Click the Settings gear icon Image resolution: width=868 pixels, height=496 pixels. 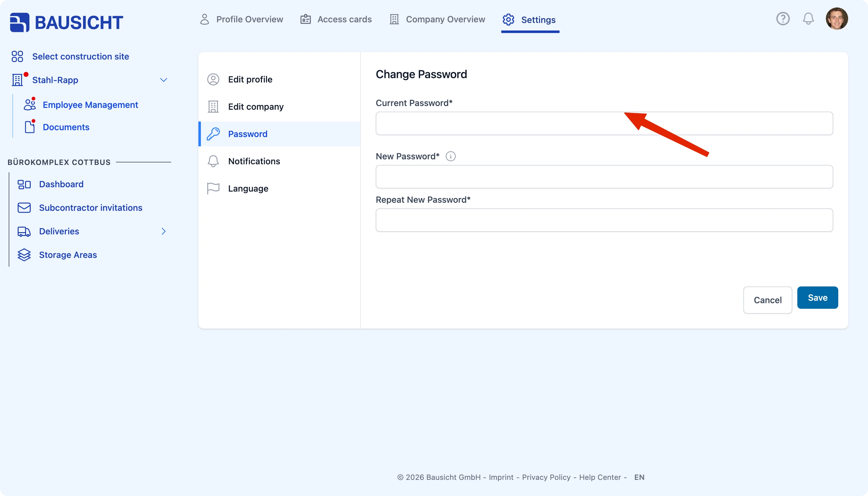pos(508,20)
